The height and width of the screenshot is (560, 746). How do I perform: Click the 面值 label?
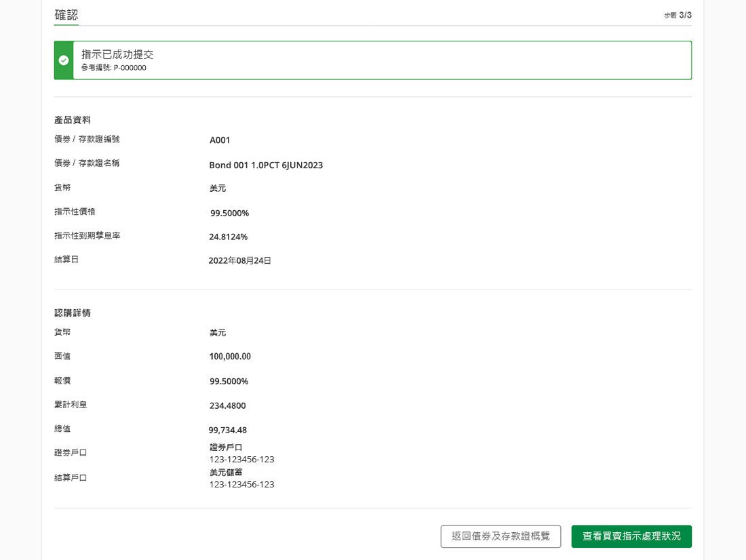click(62, 356)
